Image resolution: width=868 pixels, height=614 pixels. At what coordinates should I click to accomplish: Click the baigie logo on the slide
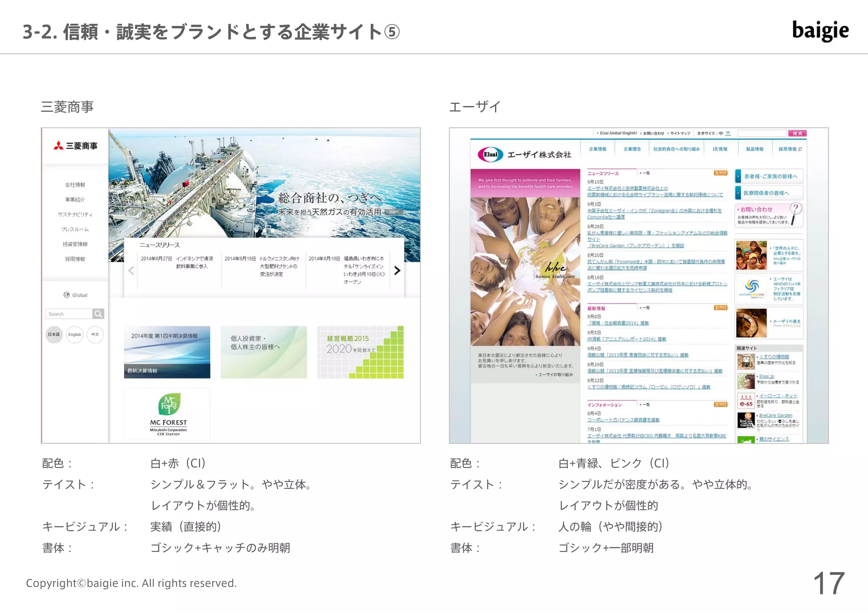point(821,31)
